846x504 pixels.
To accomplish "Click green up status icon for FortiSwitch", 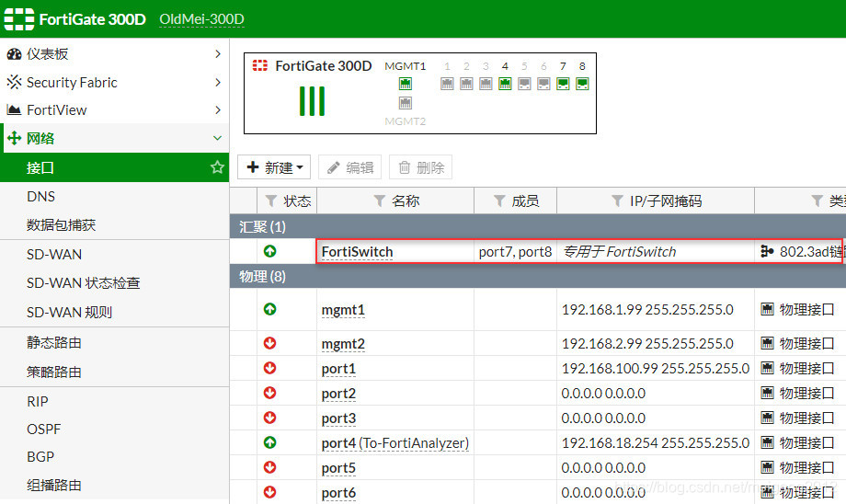I will point(269,251).
